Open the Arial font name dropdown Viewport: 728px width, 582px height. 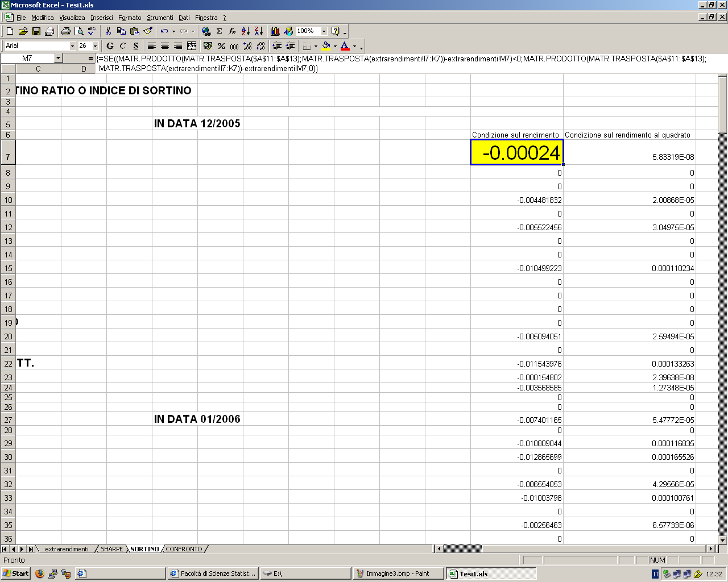[72, 46]
